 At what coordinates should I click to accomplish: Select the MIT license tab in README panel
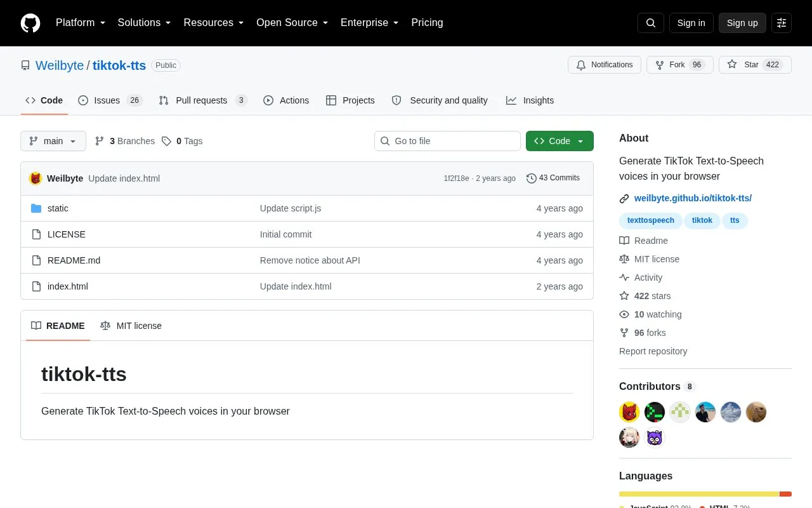pos(131,326)
